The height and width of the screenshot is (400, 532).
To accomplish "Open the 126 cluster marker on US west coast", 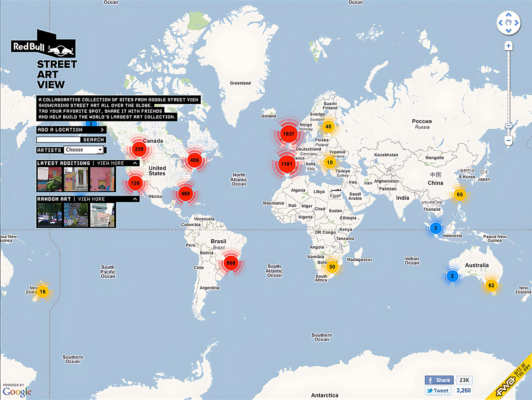I will (x=135, y=183).
